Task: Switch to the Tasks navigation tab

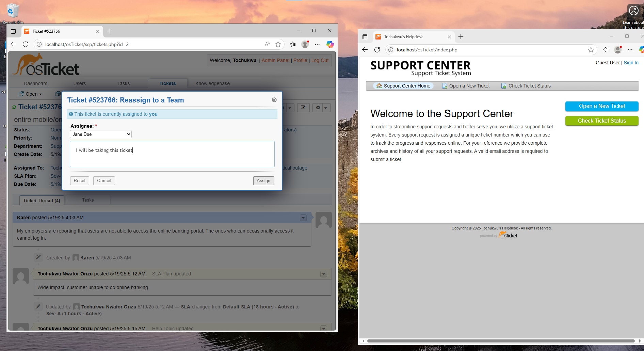Action: [x=124, y=83]
